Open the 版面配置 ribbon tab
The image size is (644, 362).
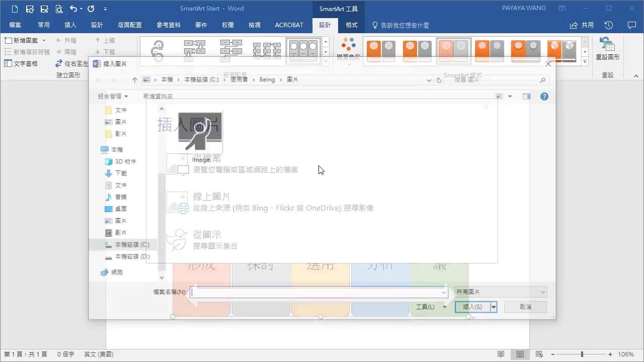pyautogui.click(x=130, y=25)
